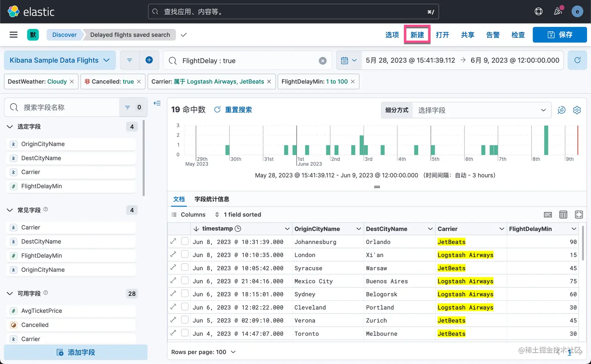Open the hamburger navigation menu
591x364 pixels.
(x=14, y=35)
